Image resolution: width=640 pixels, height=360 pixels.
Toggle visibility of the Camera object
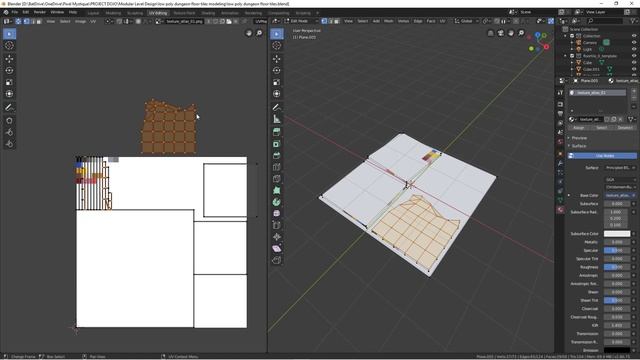click(634, 42)
